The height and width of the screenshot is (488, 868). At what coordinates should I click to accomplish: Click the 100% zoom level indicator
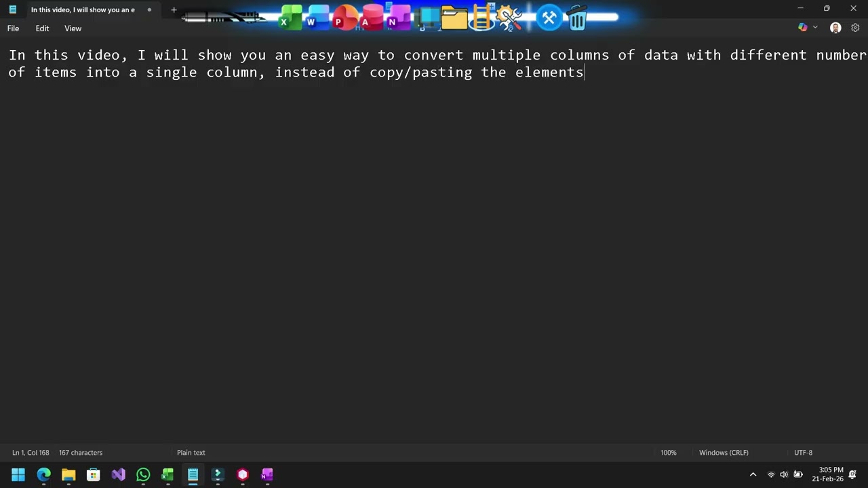tap(669, 453)
